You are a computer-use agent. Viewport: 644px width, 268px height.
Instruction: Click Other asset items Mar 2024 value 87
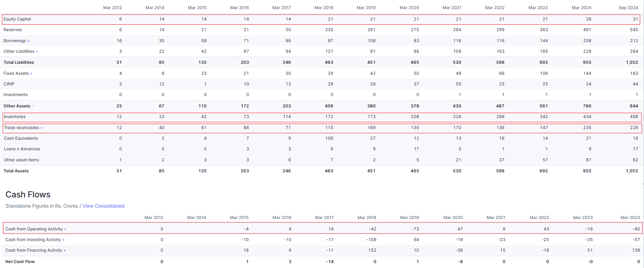click(x=589, y=160)
